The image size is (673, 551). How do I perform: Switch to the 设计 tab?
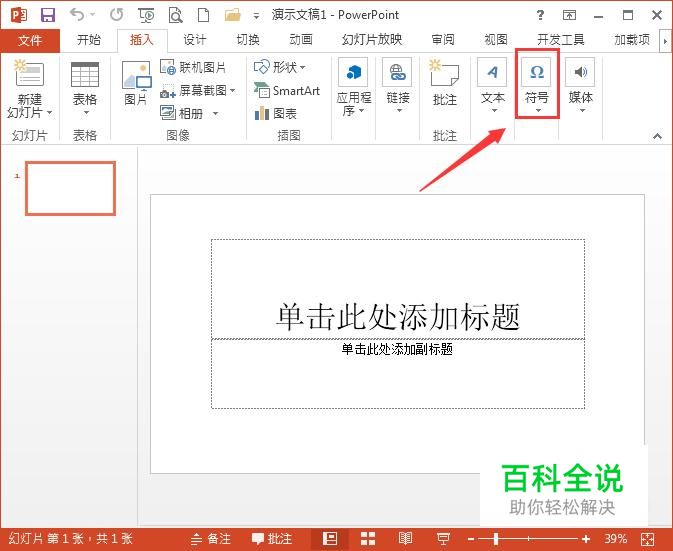194,40
